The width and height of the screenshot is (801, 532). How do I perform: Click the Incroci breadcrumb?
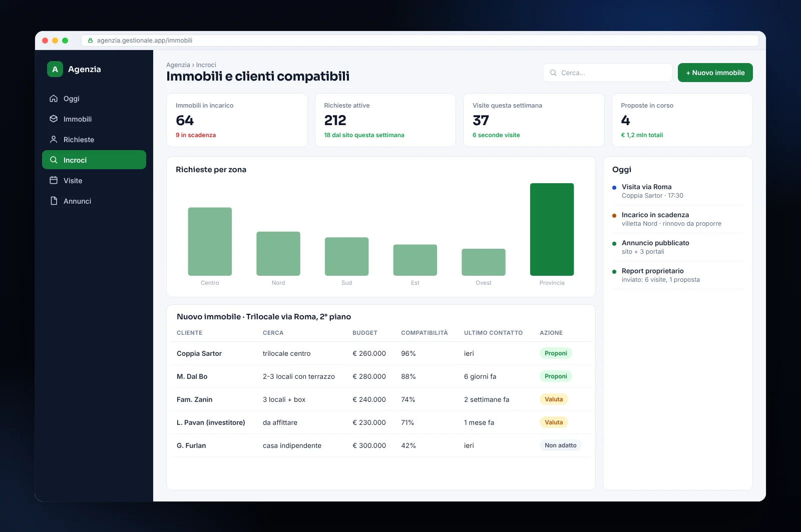click(x=206, y=65)
